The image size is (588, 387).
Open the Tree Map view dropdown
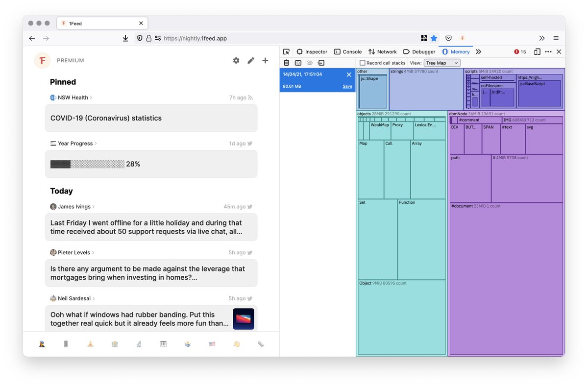[442, 63]
